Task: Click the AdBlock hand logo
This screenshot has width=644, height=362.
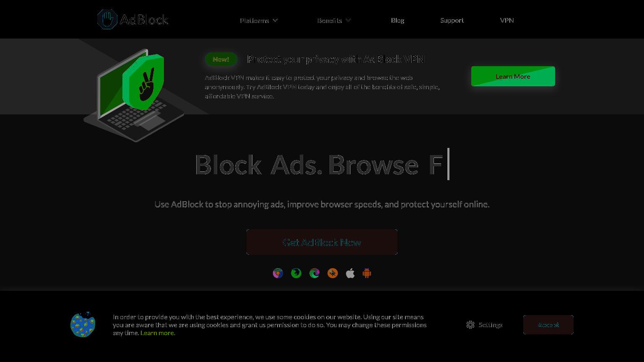Action: [107, 19]
